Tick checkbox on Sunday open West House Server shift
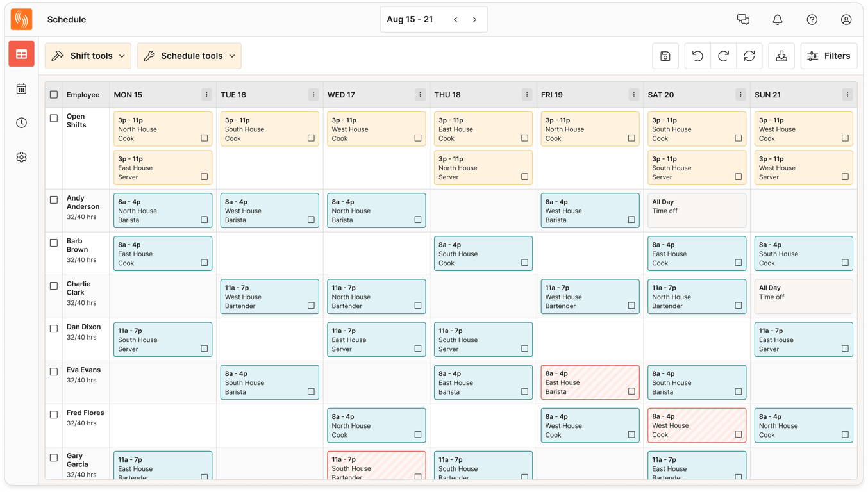 point(845,177)
